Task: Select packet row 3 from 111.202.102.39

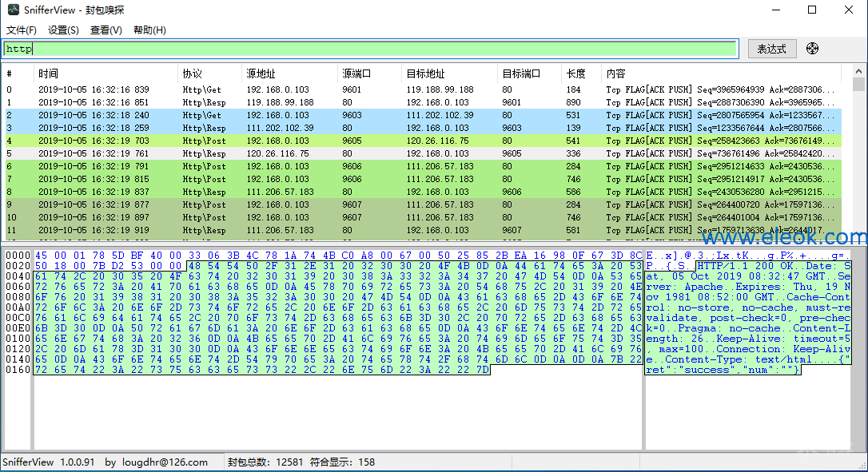Action: [x=422, y=128]
